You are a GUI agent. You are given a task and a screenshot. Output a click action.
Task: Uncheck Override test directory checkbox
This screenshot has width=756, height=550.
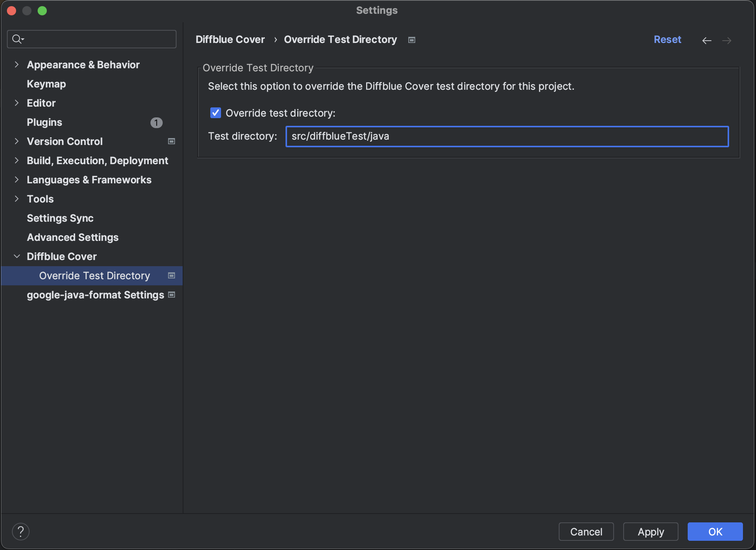tap(216, 113)
